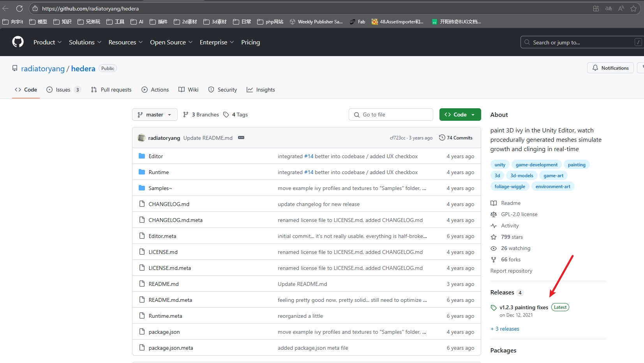Open Weekly Publisher Sa... bookmark
Viewport: 644px width, 363px height.
click(x=316, y=22)
